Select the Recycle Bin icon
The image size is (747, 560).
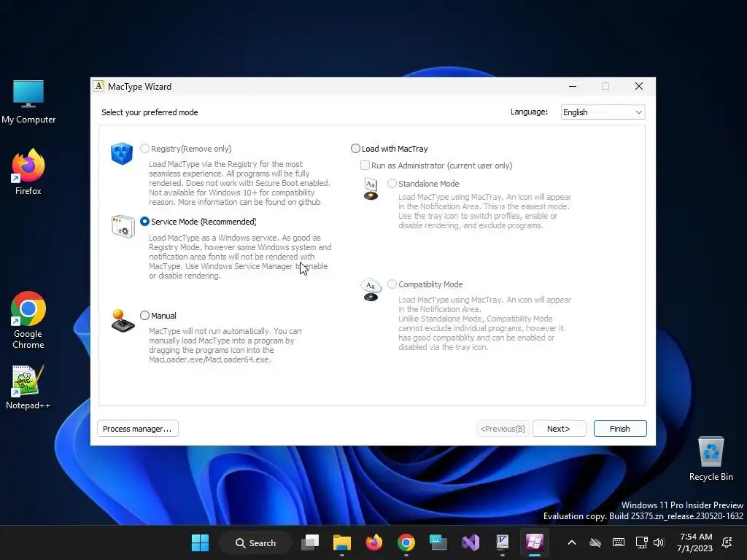pos(711,459)
